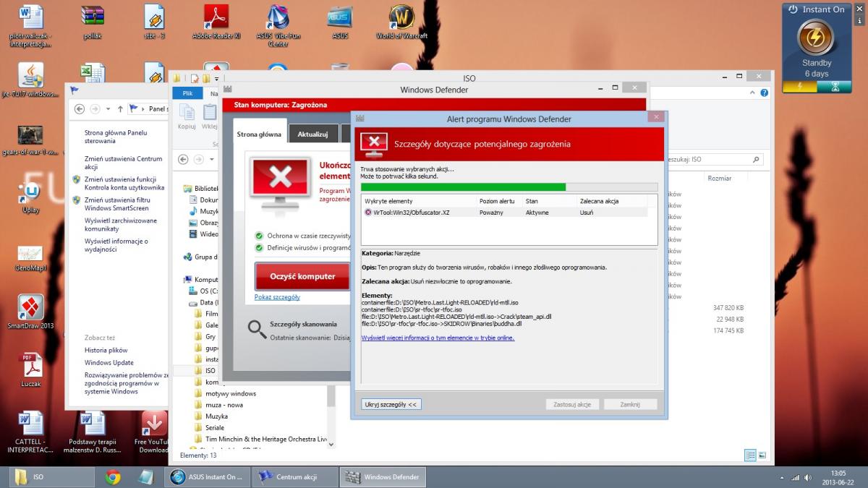Open the Windows Update link
Screen dimensions: 868x488
pyautogui.click(x=109, y=363)
